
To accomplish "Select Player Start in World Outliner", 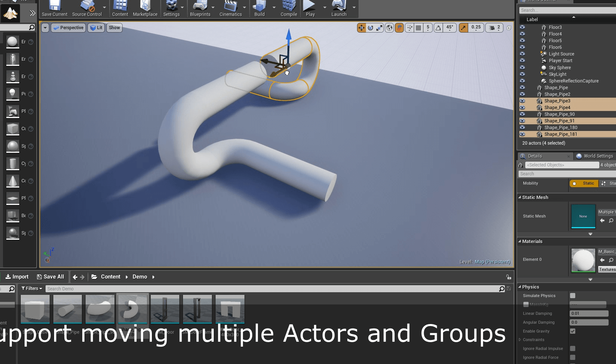I will pyautogui.click(x=560, y=61).
